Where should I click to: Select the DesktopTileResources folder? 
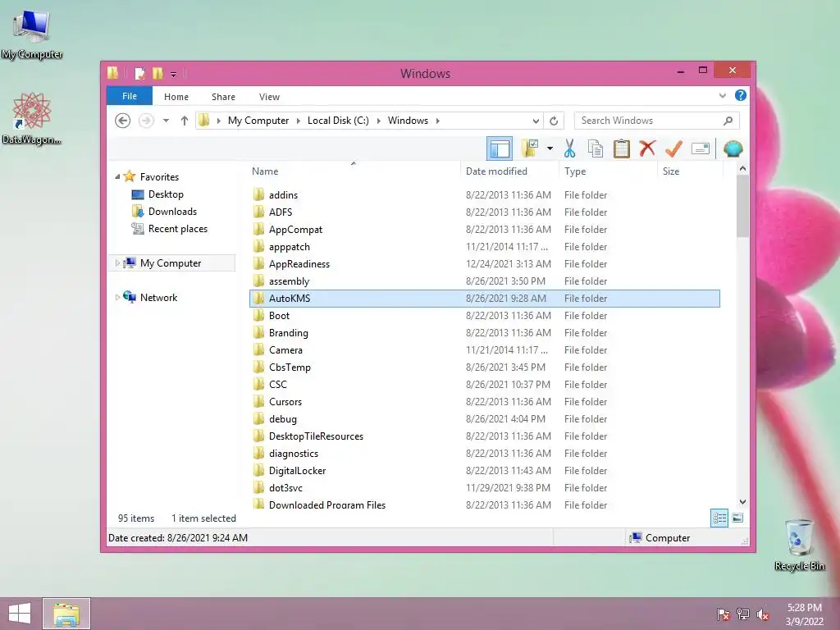(x=485, y=436)
